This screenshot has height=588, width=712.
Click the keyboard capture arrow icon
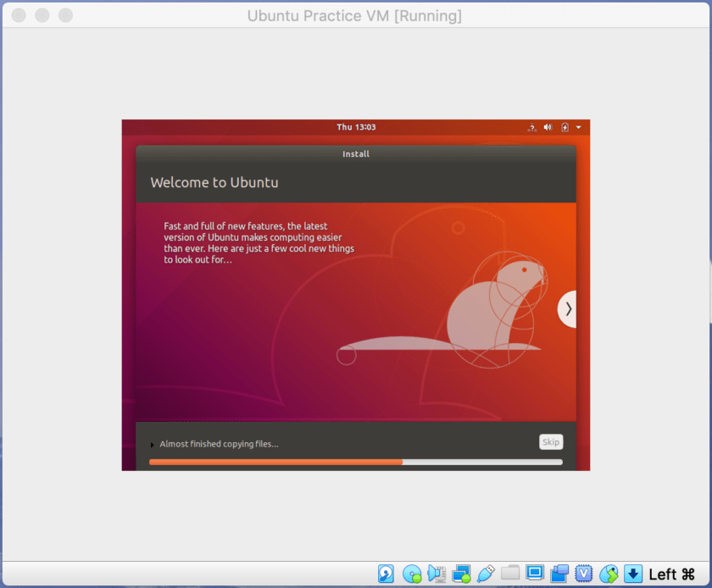pyautogui.click(x=633, y=574)
